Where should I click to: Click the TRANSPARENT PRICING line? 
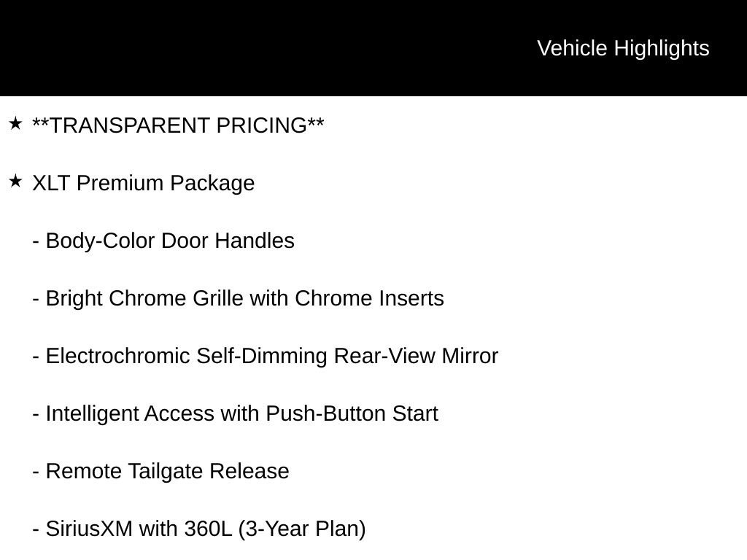178,125
